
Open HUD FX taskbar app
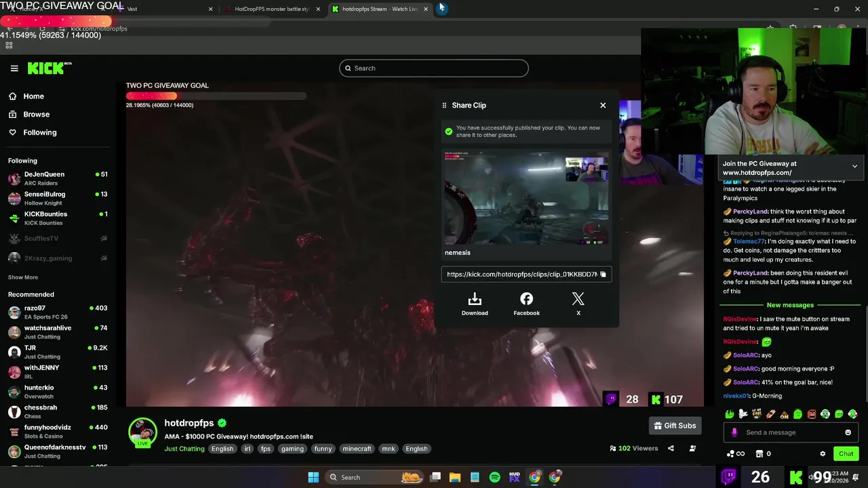coord(515,477)
